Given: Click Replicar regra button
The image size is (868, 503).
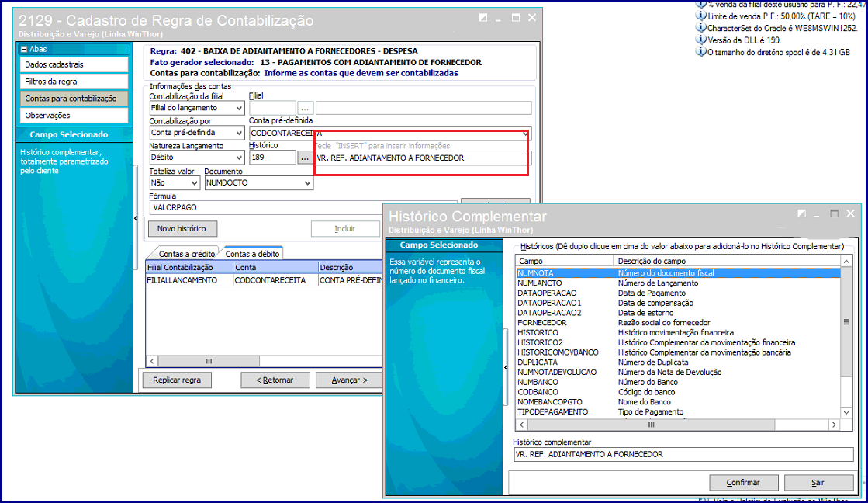Looking at the screenshot, I should (177, 380).
